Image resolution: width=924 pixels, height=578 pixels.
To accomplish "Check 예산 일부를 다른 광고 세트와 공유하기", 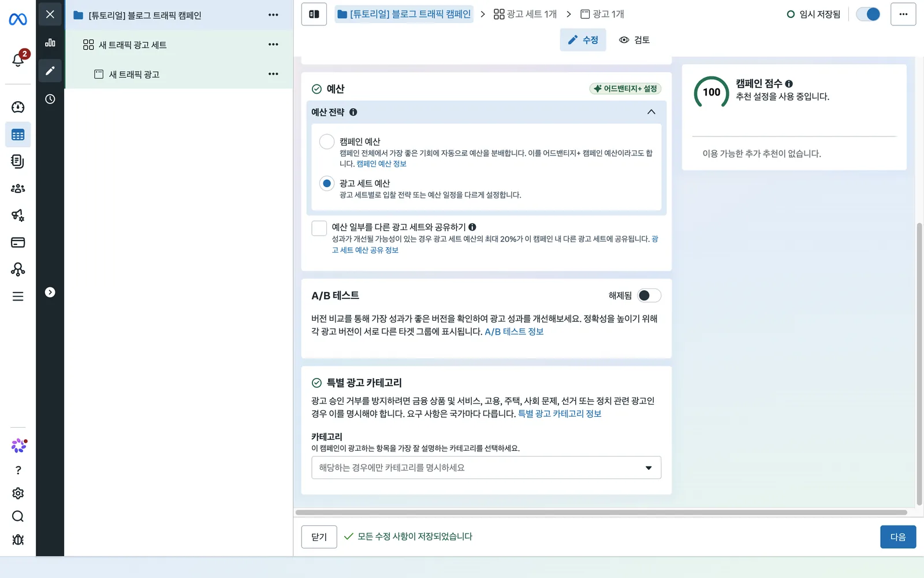I will click(x=319, y=228).
